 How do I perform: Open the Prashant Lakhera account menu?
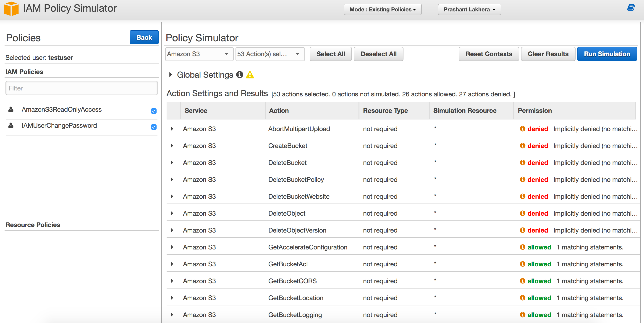[x=469, y=10]
